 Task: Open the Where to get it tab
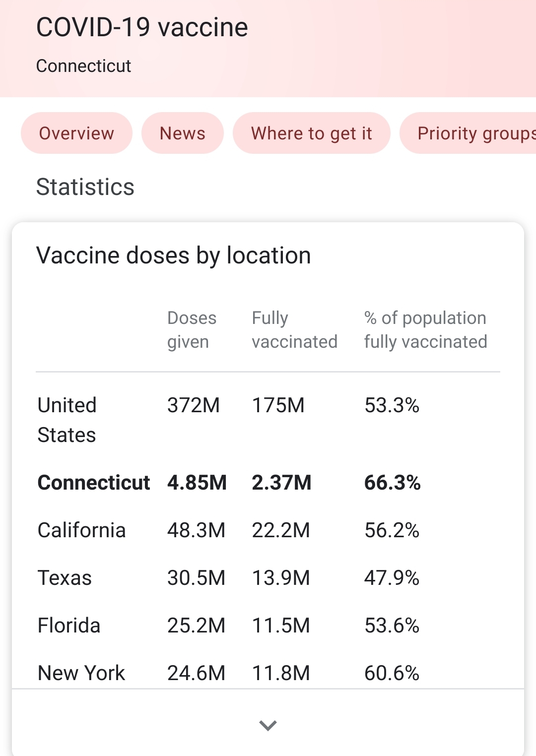click(311, 133)
